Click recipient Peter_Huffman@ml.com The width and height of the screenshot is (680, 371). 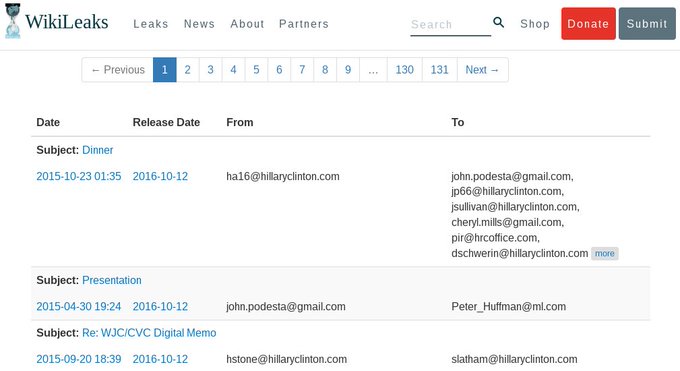(509, 307)
